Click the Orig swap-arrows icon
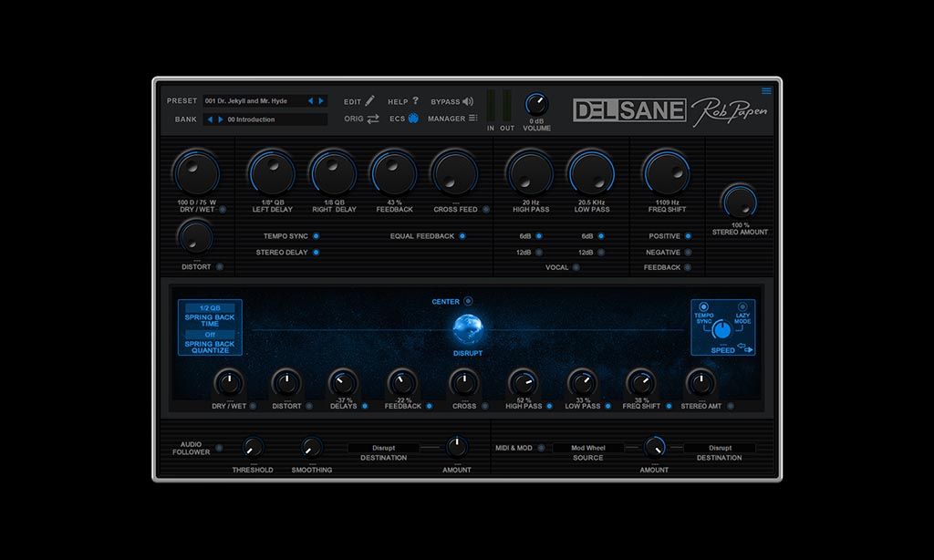The image size is (934, 560). coord(373,119)
